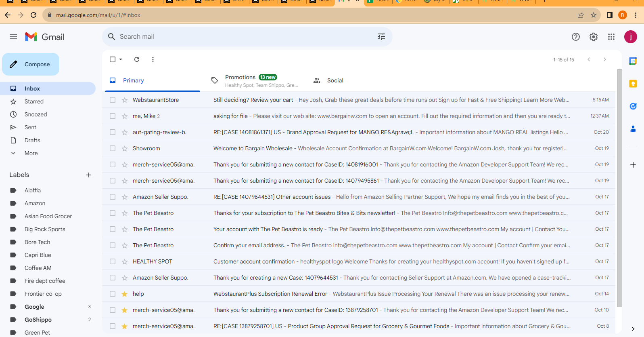The image size is (644, 337).
Task: Open Contacts side panel
Action: tap(633, 129)
